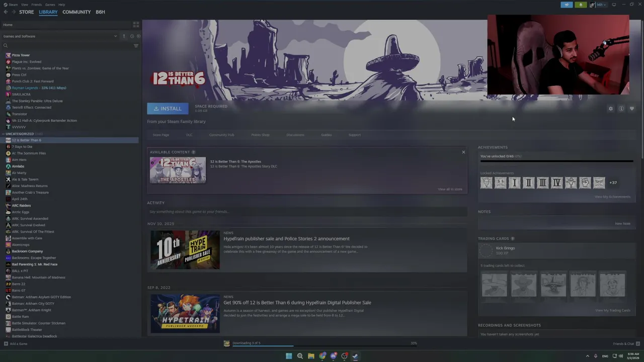Viewport: 644px width, 362px height.
Task: Open the Support link
Action: coord(355,135)
